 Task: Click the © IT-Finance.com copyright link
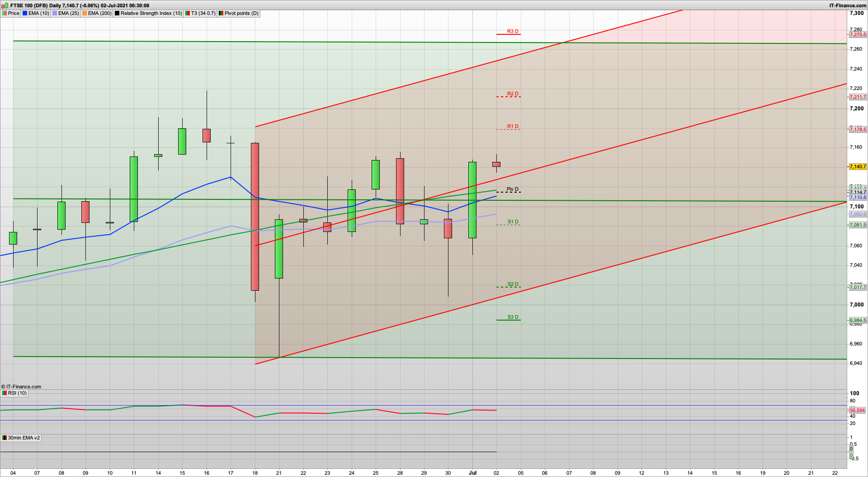coord(21,387)
